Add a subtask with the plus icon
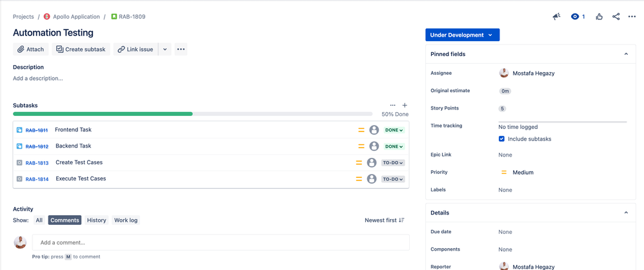The image size is (644, 270). point(405,106)
